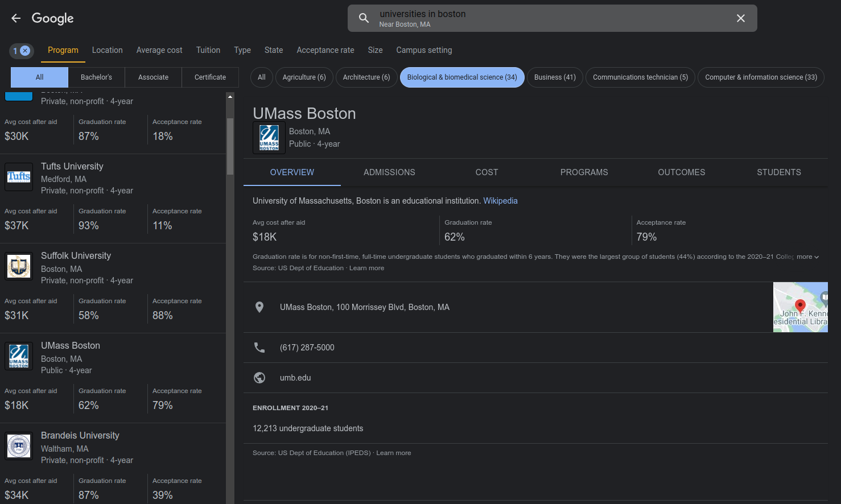The height and width of the screenshot is (504, 841).
Task: Click Learn more after US Dept of Education
Action: coord(366,268)
